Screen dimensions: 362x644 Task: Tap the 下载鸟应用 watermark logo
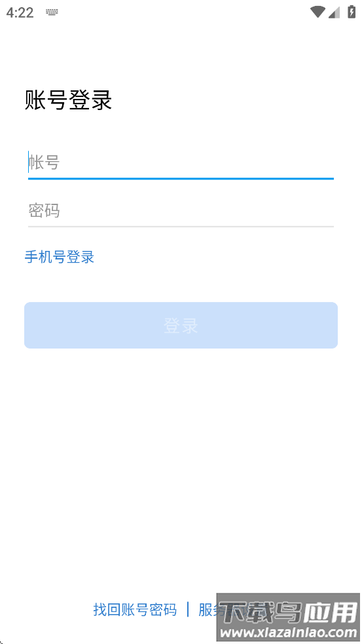click(288, 613)
